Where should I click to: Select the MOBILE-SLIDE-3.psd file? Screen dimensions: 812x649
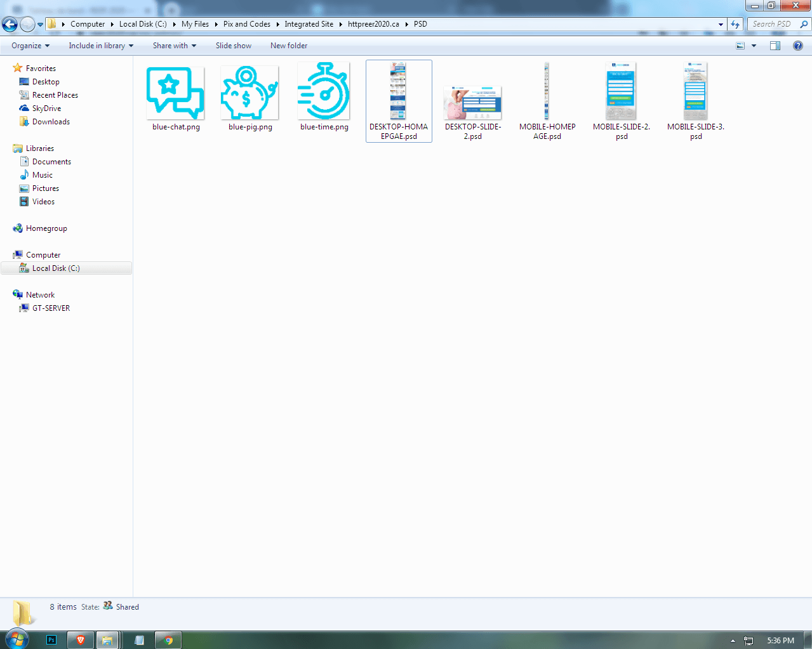pos(696,102)
